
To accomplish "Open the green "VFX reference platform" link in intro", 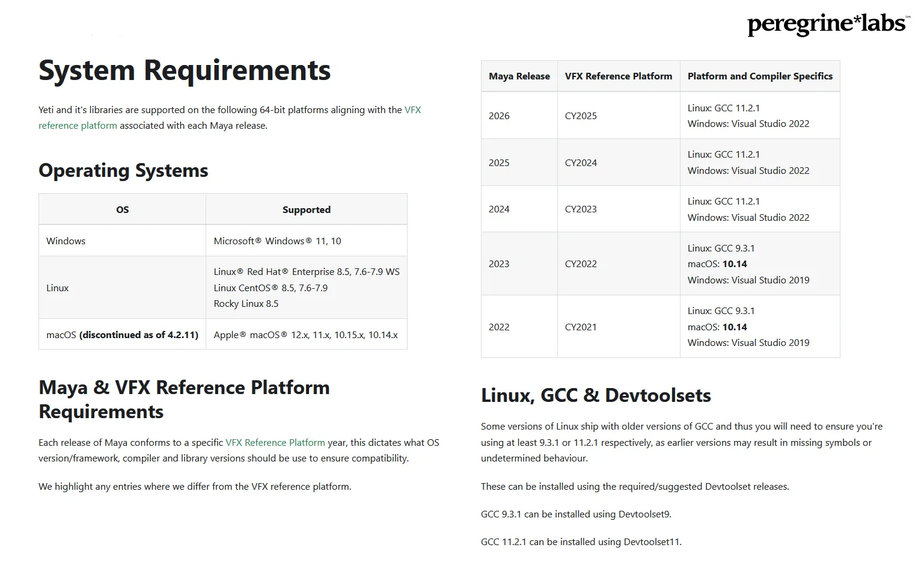I will pyautogui.click(x=230, y=117).
